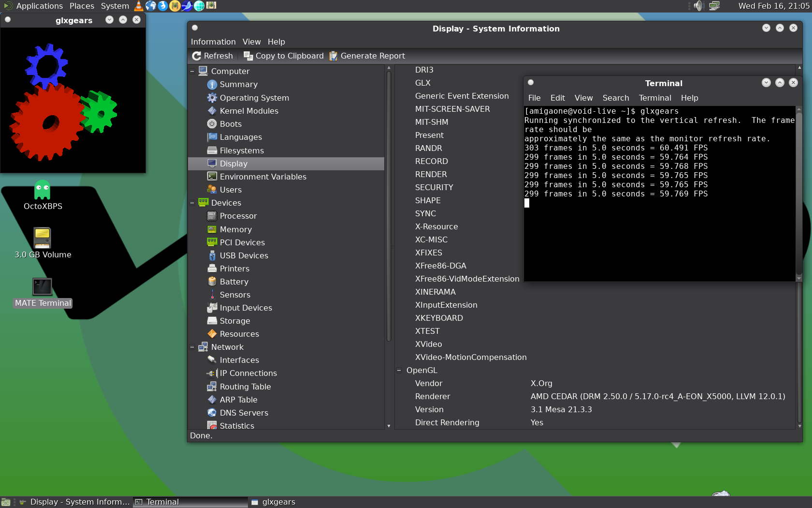Select Input Devices entry
The image size is (812, 508).
click(246, 308)
